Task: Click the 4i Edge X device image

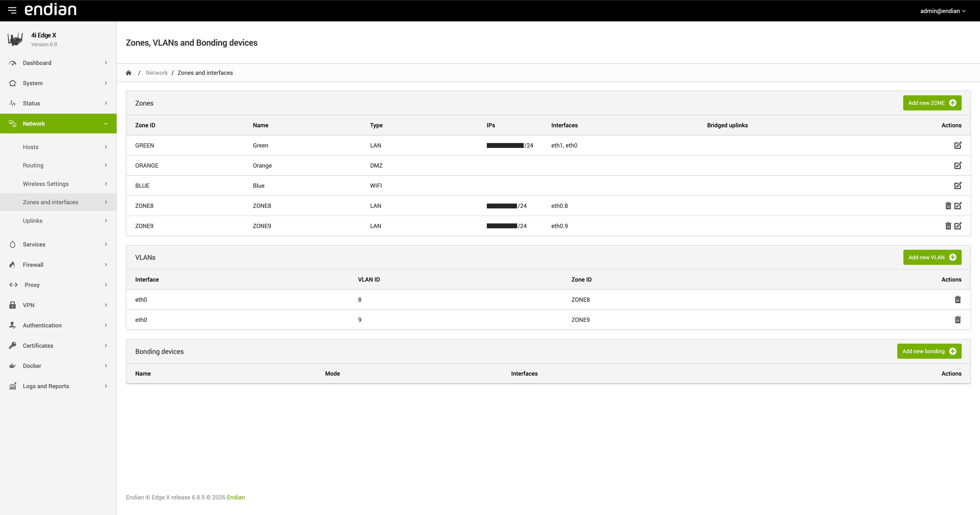Action: coord(15,39)
